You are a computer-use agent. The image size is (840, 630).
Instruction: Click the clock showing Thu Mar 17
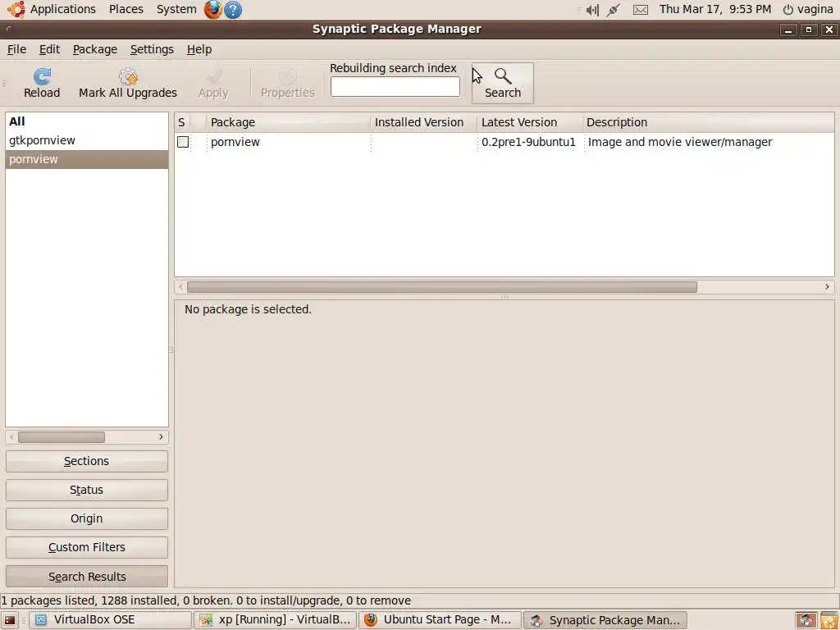[x=715, y=9]
